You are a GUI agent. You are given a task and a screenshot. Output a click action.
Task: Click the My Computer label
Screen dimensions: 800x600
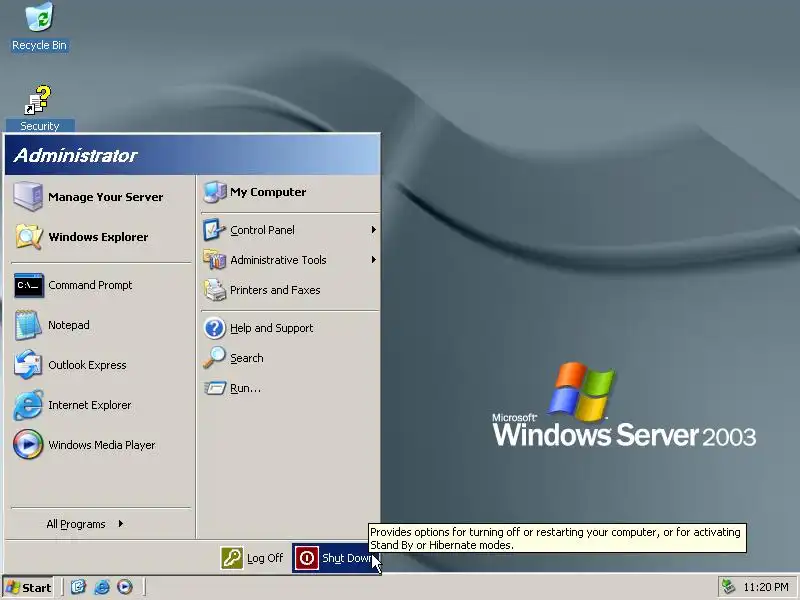268,192
